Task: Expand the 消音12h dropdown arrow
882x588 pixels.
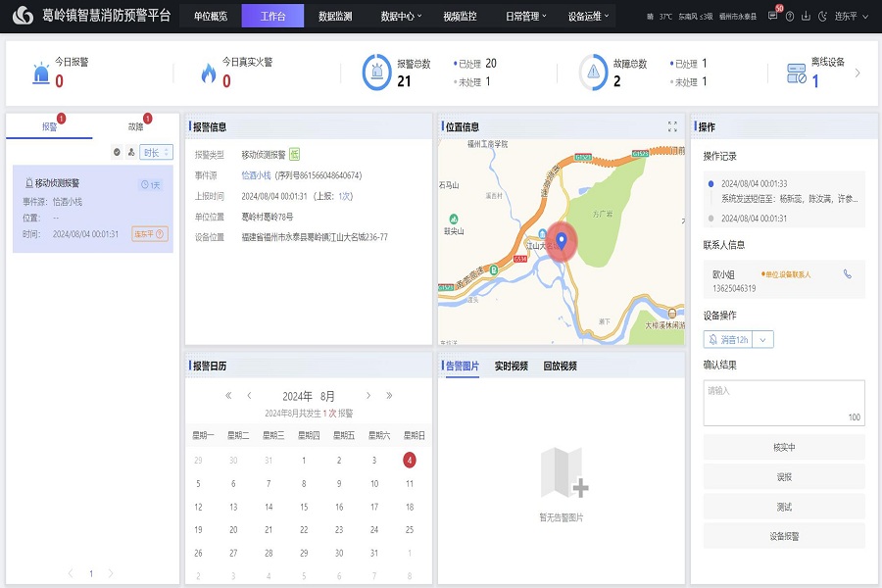Action: point(764,339)
